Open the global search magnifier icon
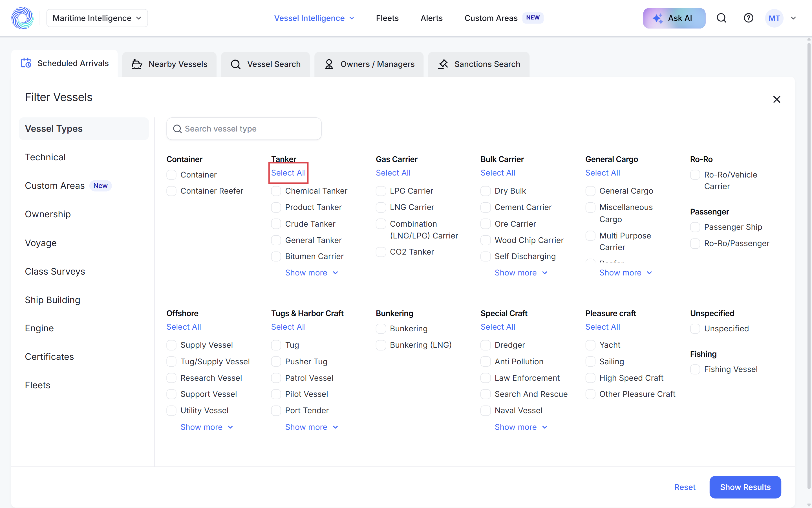 click(721, 18)
